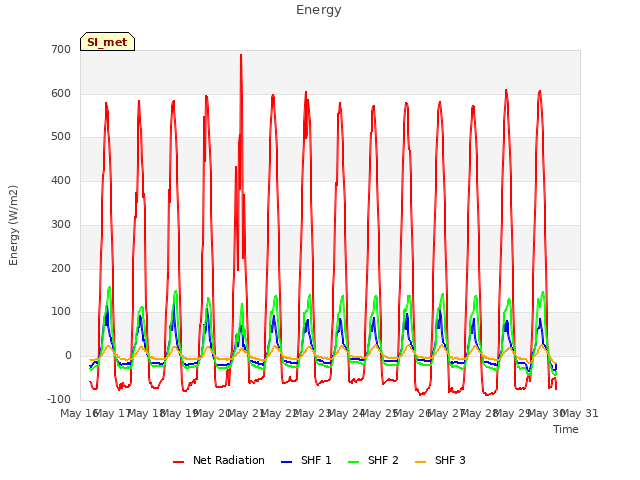This screenshot has height=480, width=640.
Task: Click the Time axis label
Action: pos(566,429)
